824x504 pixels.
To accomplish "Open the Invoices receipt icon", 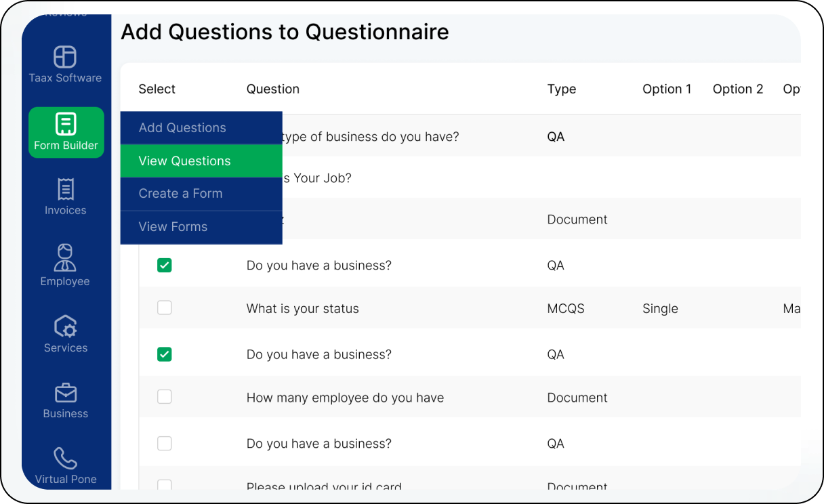I will coord(66,190).
